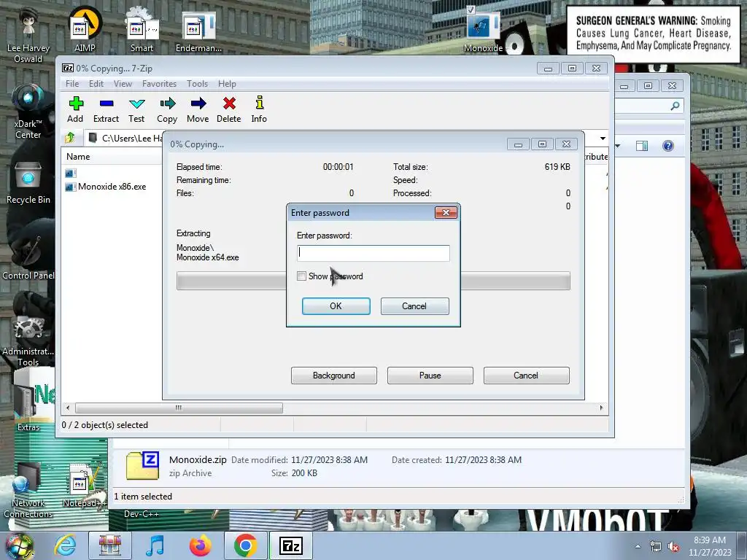The width and height of the screenshot is (747, 560).
Task: Click the scrollbar right arrow in file list
Action: [x=601, y=408]
